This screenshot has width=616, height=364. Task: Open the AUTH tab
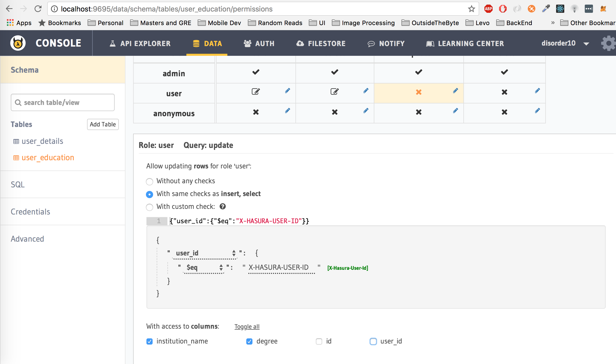pos(259,44)
